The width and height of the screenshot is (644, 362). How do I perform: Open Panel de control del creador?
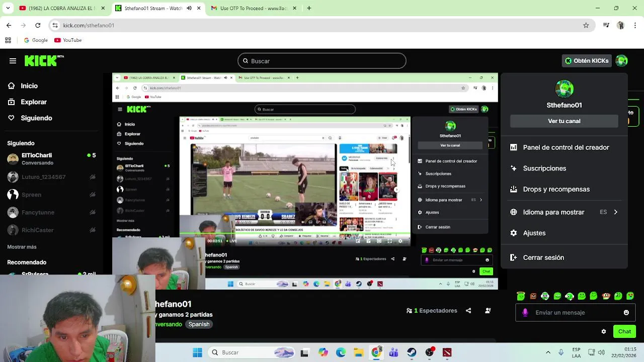(x=564, y=147)
